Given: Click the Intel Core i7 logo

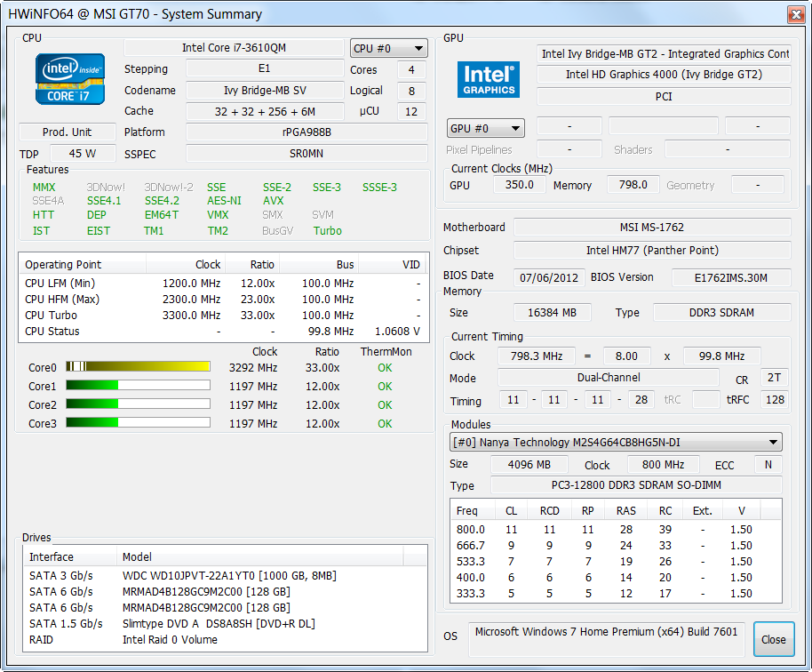Looking at the screenshot, I should pyautogui.click(x=70, y=79).
